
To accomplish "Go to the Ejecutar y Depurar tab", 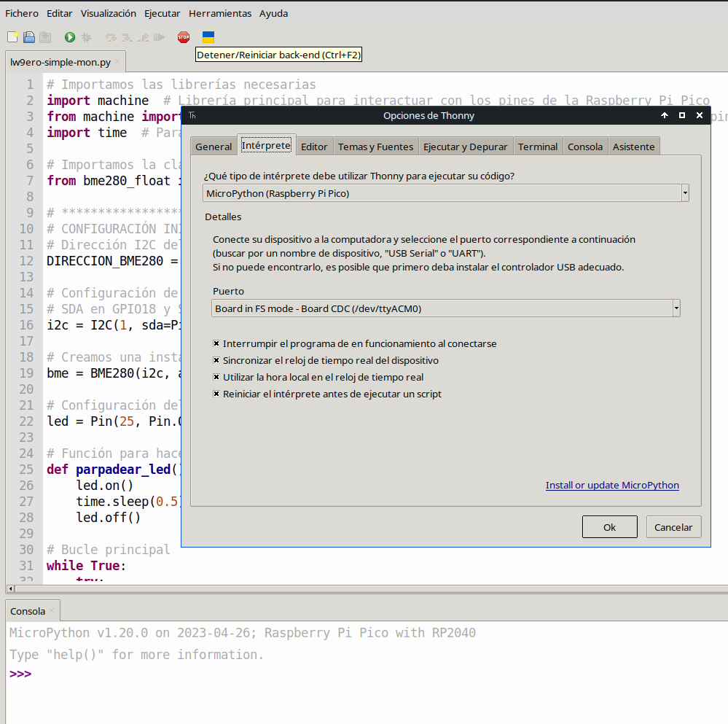I will 465,147.
